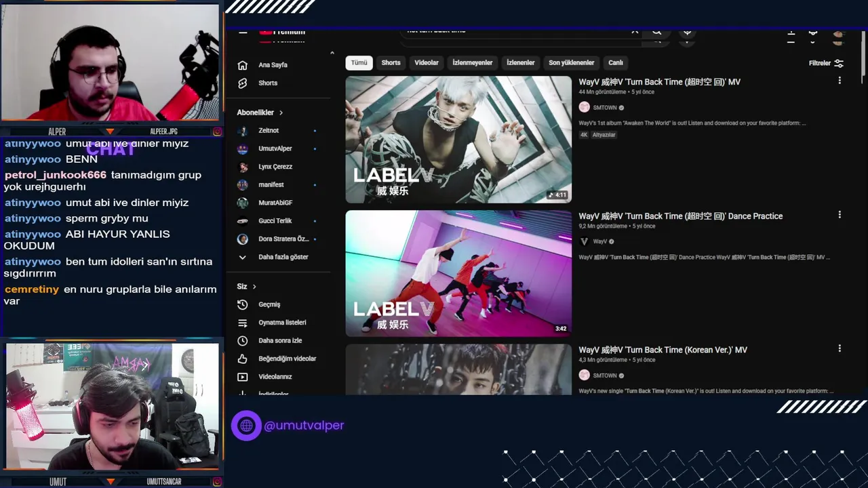Open SMTOWN channel name under Korean Ver.
This screenshot has height=488, width=868.
click(x=605, y=375)
